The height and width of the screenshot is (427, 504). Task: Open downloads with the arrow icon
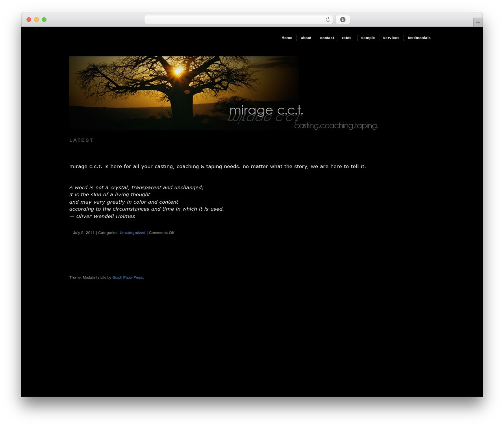[x=343, y=20]
